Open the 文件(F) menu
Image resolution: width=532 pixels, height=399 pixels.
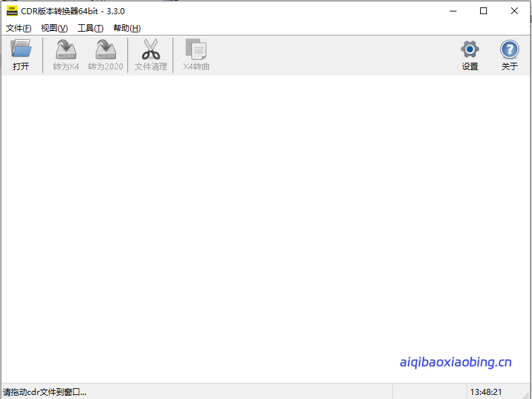[19, 28]
